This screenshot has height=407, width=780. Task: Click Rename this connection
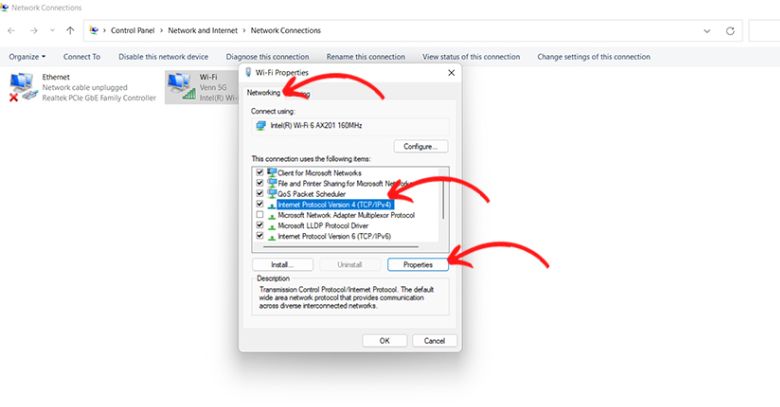coord(366,57)
